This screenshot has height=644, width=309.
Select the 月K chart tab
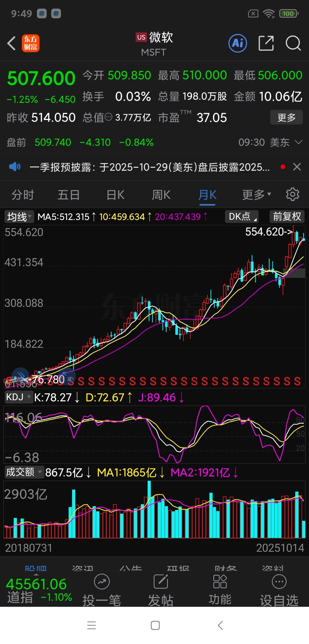pos(207,195)
